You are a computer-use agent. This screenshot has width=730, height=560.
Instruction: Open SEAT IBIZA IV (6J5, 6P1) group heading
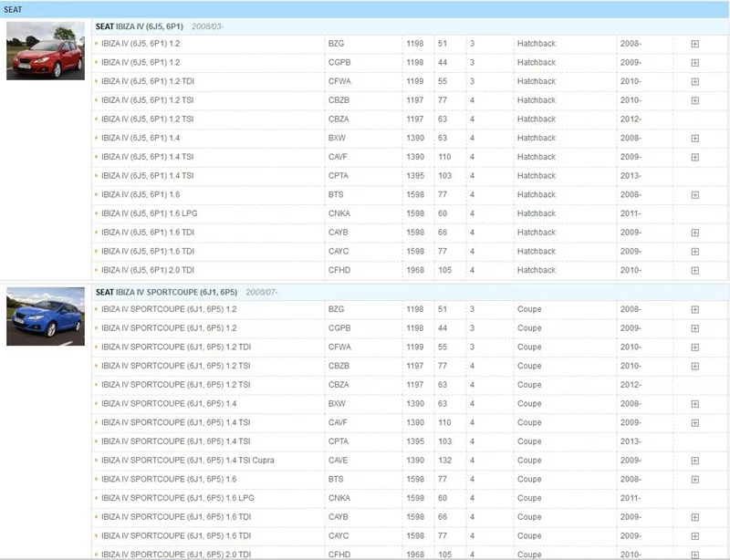click(x=140, y=26)
